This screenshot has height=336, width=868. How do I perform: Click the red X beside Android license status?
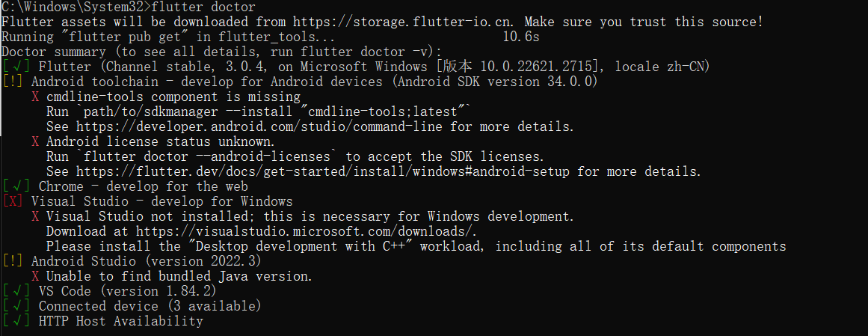(35, 142)
